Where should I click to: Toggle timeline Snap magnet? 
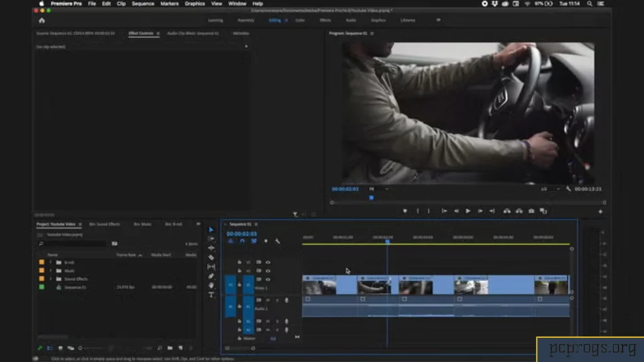click(242, 241)
